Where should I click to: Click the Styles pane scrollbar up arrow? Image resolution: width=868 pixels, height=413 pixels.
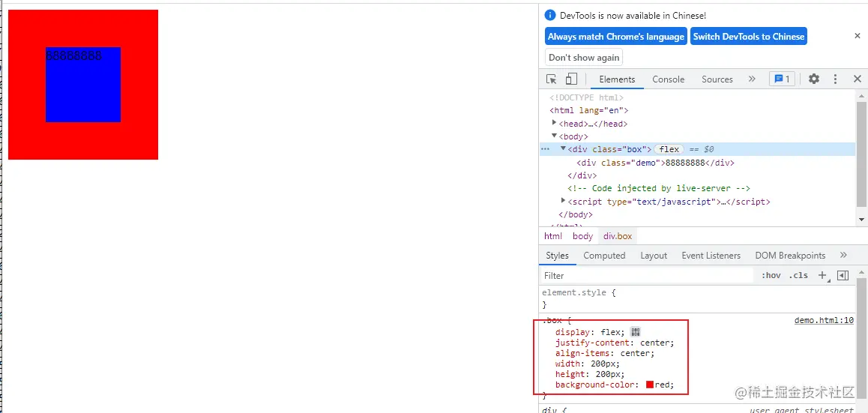(x=861, y=273)
